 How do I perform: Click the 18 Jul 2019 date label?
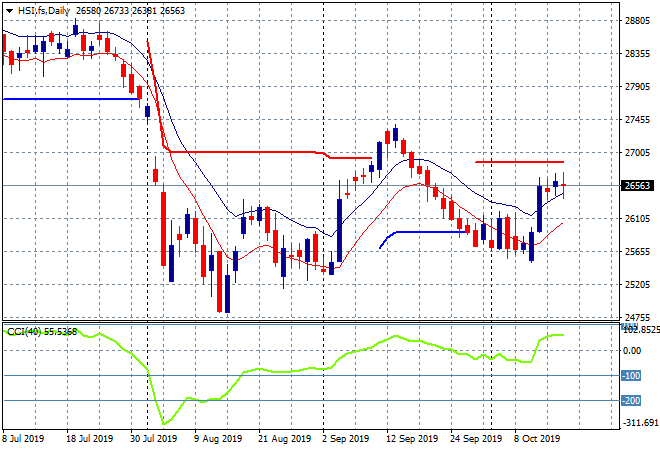90,439
